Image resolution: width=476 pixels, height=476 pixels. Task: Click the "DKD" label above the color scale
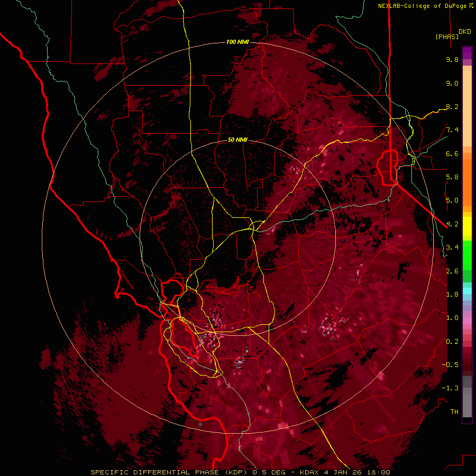(465, 32)
